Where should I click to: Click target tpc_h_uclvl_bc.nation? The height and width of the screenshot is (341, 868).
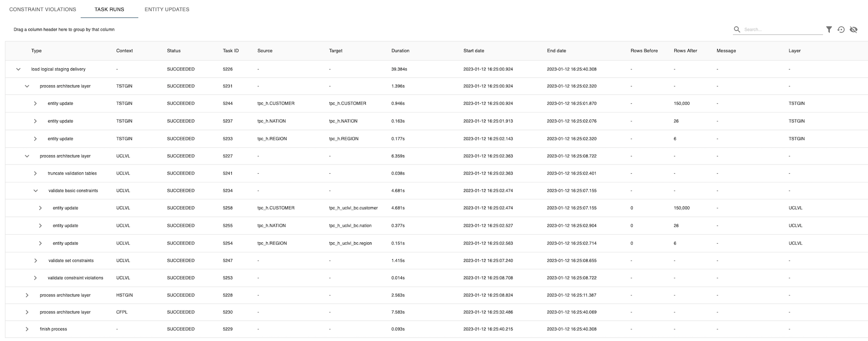[350, 225]
